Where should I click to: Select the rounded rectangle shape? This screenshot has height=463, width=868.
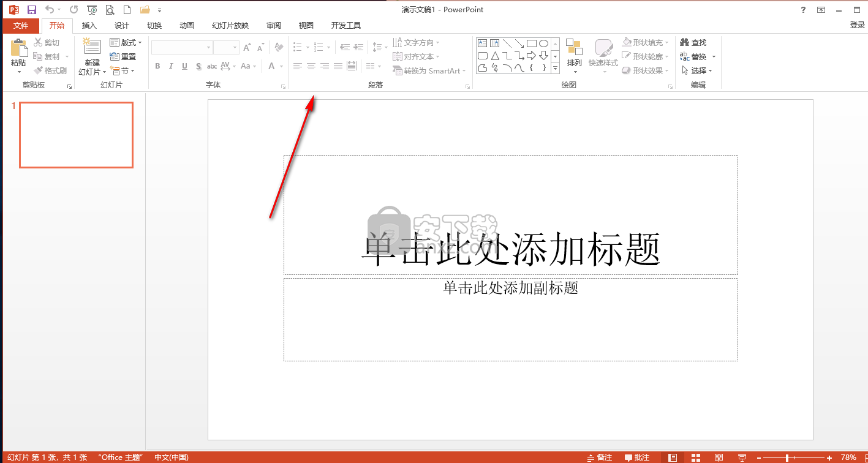click(x=482, y=56)
